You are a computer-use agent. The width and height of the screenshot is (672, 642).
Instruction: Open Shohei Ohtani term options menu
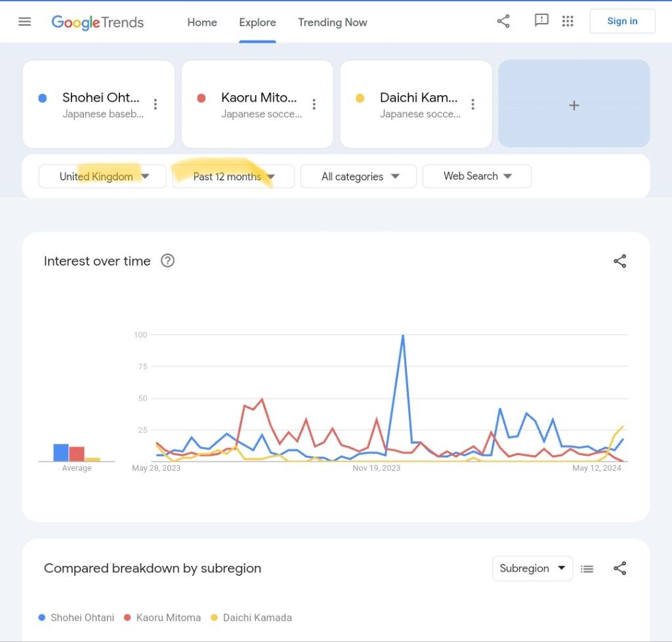156,104
